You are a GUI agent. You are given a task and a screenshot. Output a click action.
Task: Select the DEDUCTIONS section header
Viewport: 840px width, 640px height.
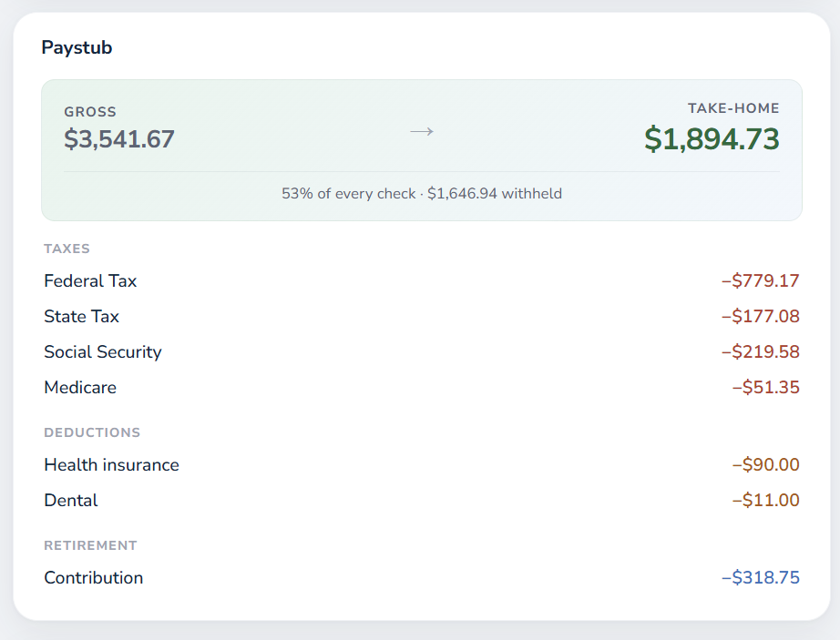coord(92,433)
